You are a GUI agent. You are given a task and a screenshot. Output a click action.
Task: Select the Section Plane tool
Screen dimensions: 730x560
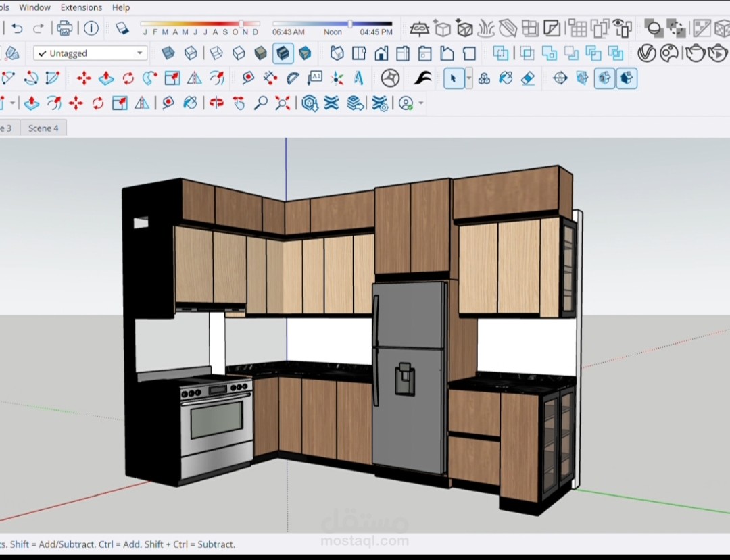(560, 78)
